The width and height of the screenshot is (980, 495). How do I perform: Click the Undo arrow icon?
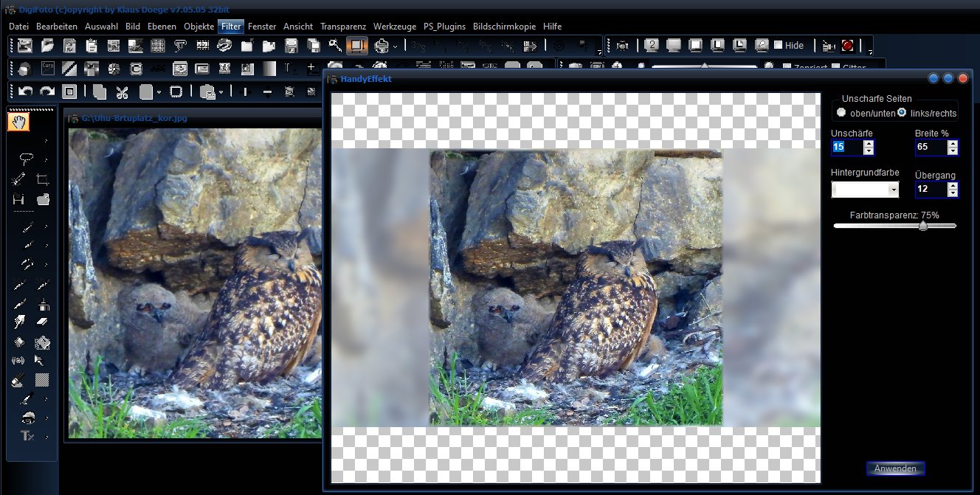[x=26, y=91]
